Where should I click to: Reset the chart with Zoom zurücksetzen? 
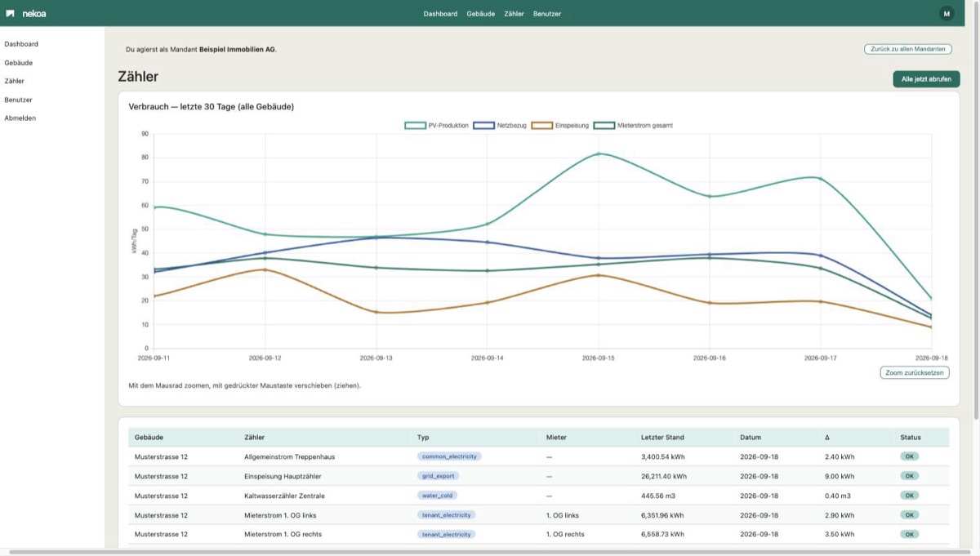(x=915, y=372)
